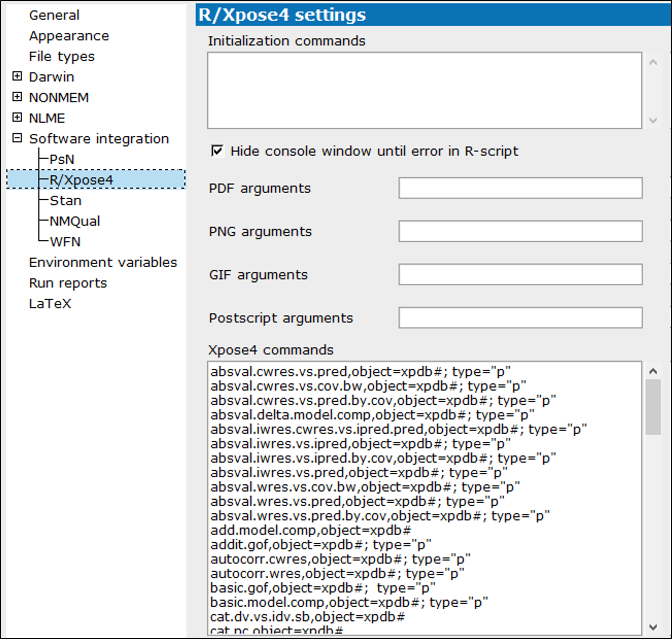Click the addit.gof command line
The image size is (672, 639).
321,545
